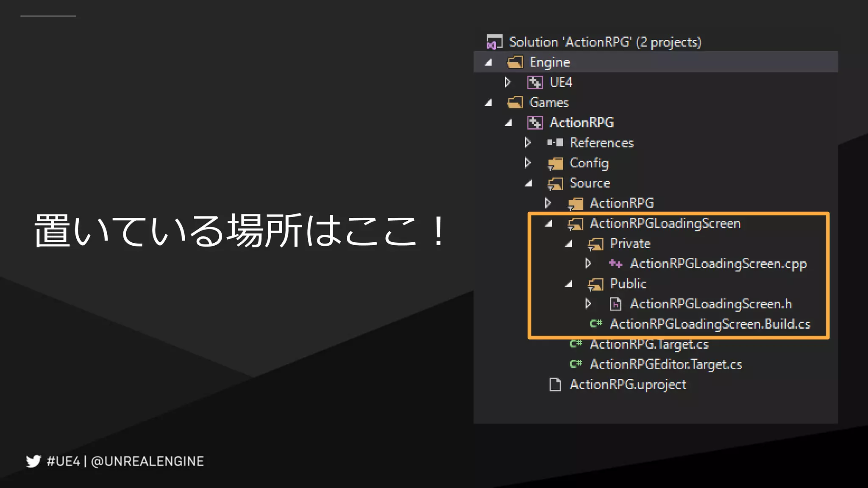The width and height of the screenshot is (868, 488).
Task: Click the Twitter bird icon
Action: tap(33, 461)
